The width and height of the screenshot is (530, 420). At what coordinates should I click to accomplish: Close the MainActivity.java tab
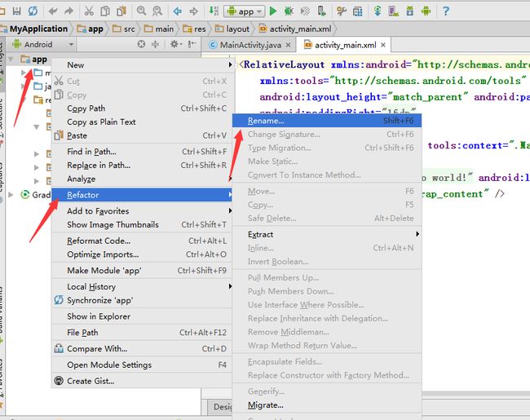(288, 45)
